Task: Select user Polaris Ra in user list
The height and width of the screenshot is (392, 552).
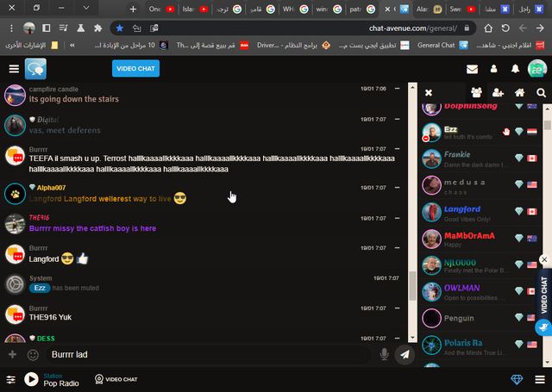Action: (x=480, y=345)
